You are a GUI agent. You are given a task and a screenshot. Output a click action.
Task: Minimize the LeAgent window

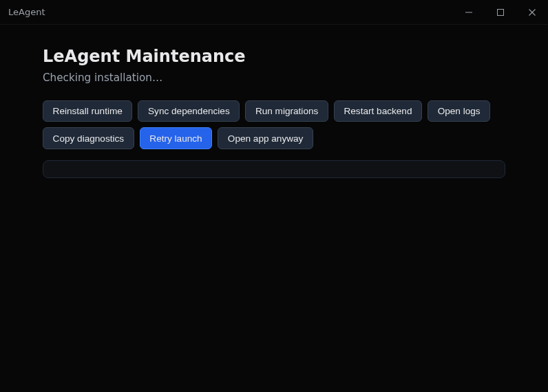(469, 12)
